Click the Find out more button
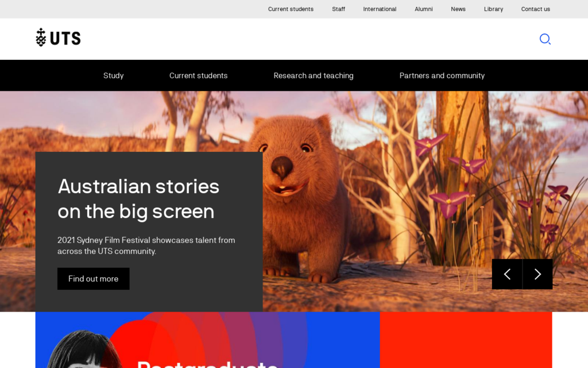This screenshot has width=588, height=368. coord(93,278)
